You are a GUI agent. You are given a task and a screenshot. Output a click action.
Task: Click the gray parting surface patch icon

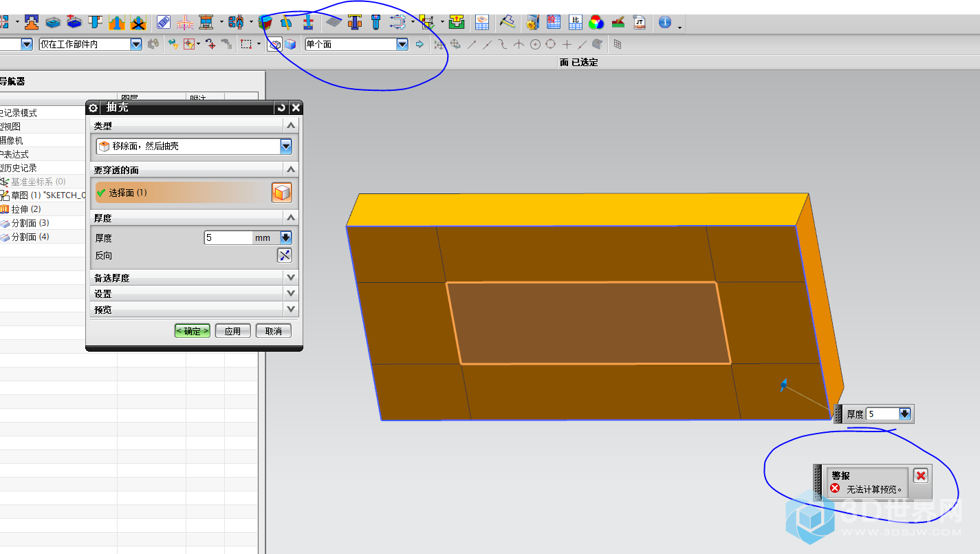(x=334, y=22)
